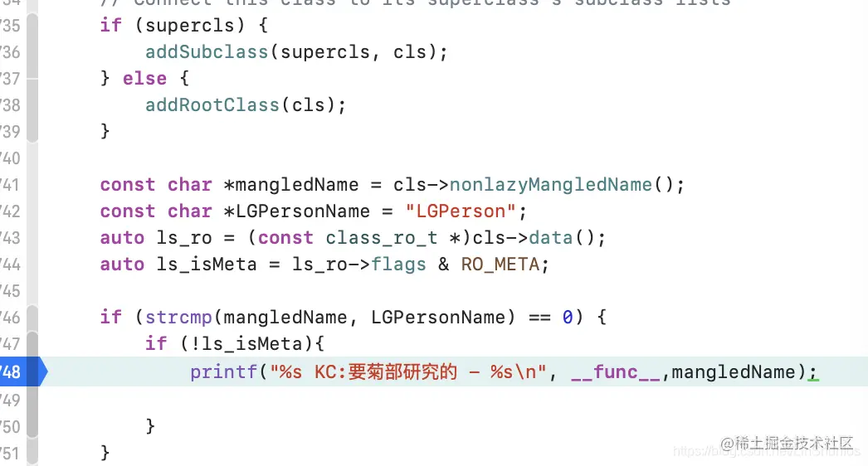Click the class_ro_t type name
This screenshot has height=466, width=868.
click(382, 238)
